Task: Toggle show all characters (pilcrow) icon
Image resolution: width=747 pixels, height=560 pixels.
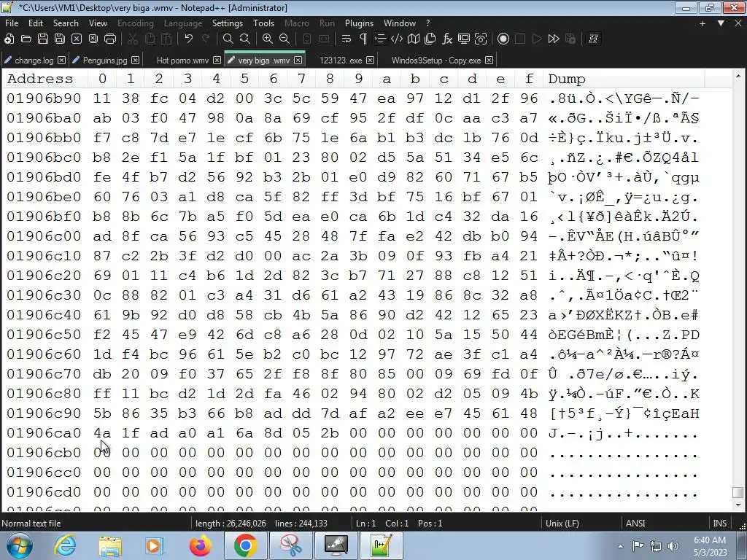Action: click(x=363, y=39)
